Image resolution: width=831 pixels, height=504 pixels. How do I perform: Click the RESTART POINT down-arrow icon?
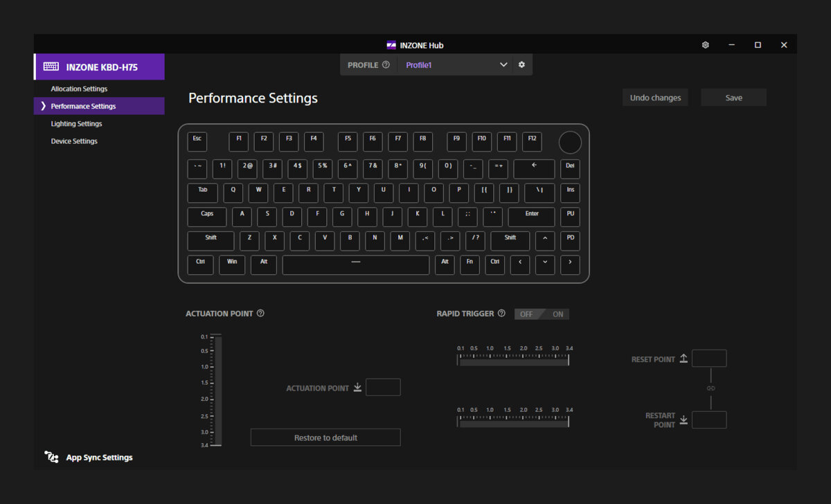tap(683, 420)
